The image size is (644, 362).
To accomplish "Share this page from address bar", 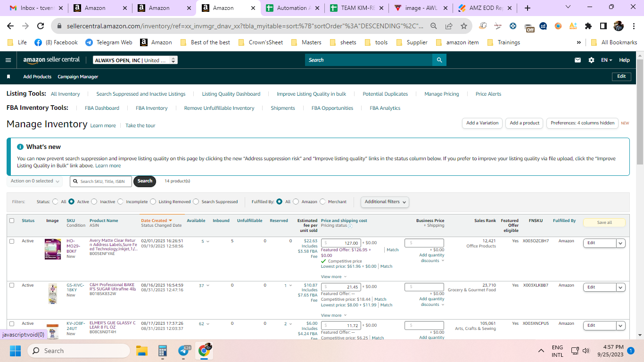I will [449, 26].
